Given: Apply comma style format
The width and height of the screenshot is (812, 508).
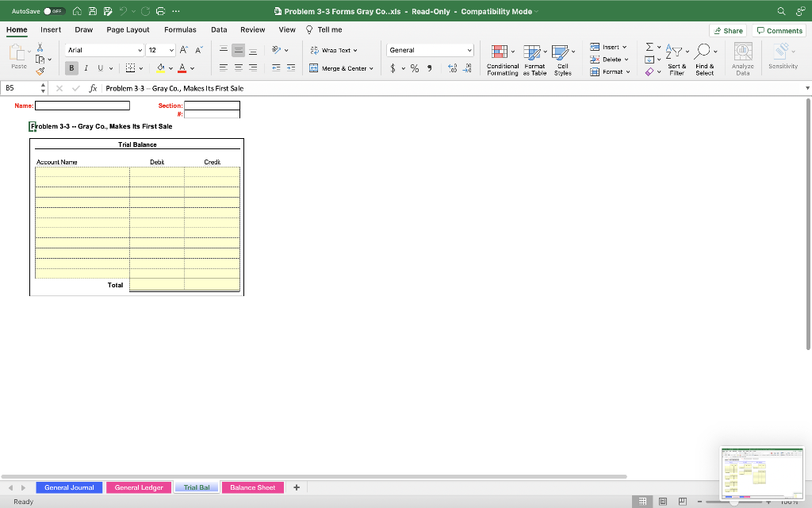Looking at the screenshot, I should 429,68.
